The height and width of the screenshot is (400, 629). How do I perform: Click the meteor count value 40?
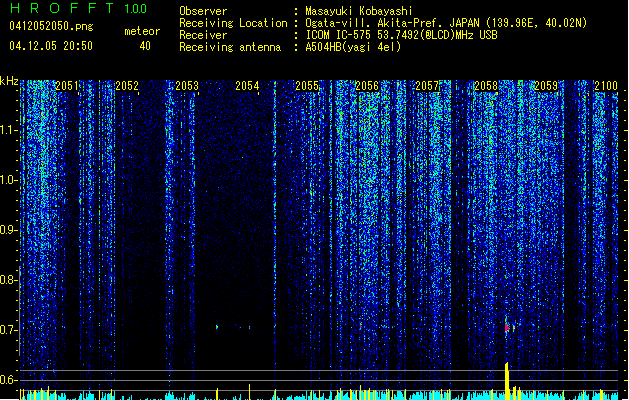pos(145,46)
